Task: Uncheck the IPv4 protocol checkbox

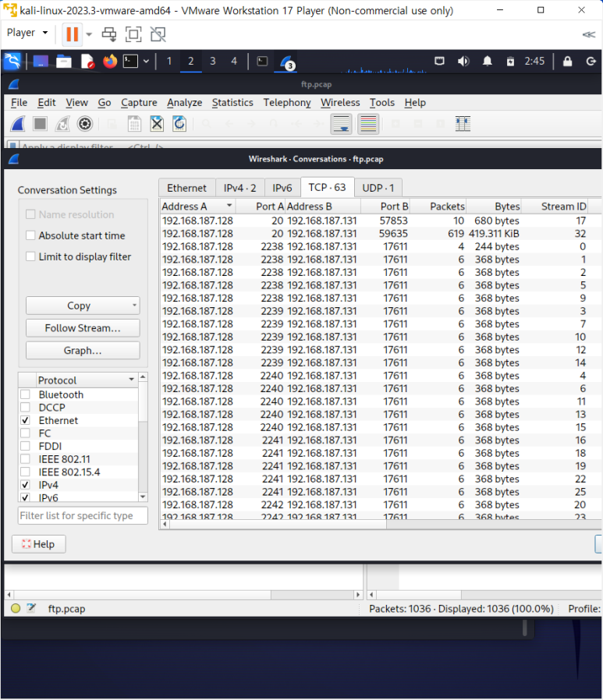Action: pos(26,485)
